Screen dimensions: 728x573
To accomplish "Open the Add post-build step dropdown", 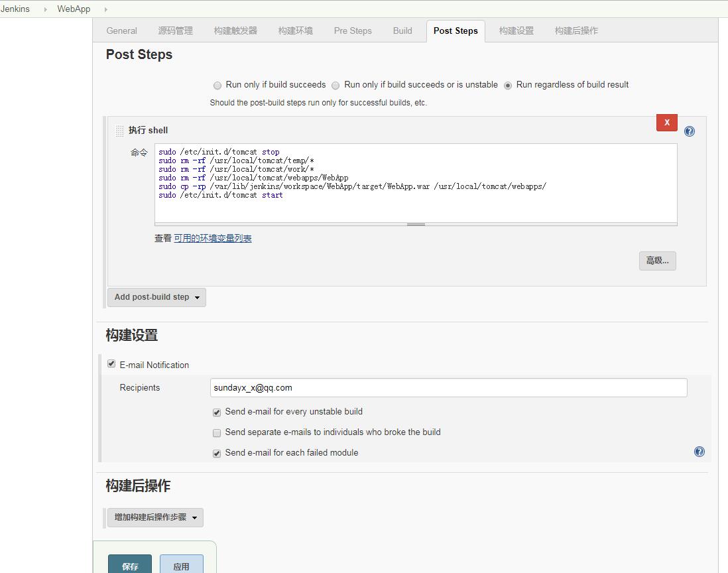I will click(x=156, y=297).
